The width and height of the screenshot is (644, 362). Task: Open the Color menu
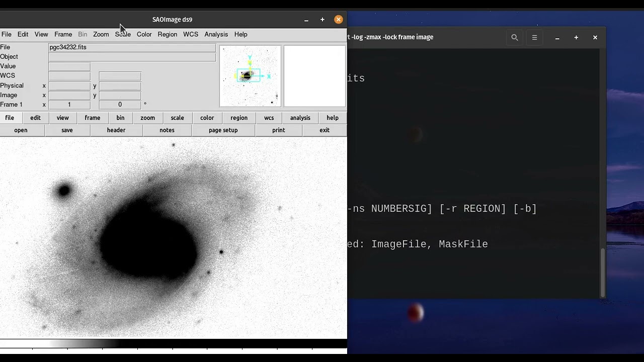pos(144,34)
